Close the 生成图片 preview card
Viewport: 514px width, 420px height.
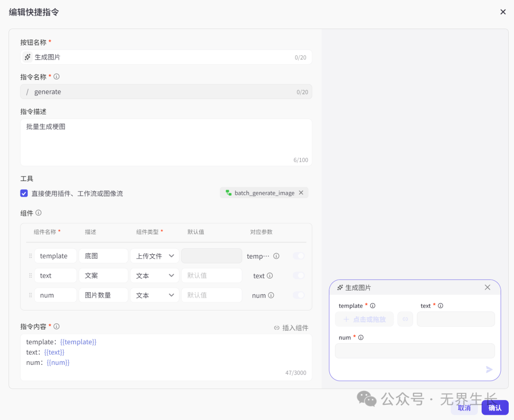pyautogui.click(x=487, y=288)
